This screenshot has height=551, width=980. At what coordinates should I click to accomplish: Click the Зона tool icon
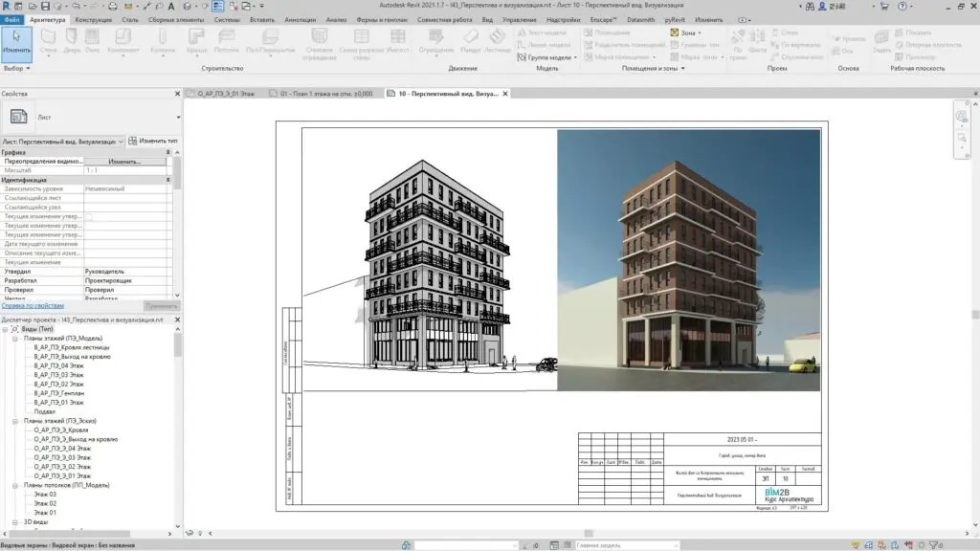[674, 33]
